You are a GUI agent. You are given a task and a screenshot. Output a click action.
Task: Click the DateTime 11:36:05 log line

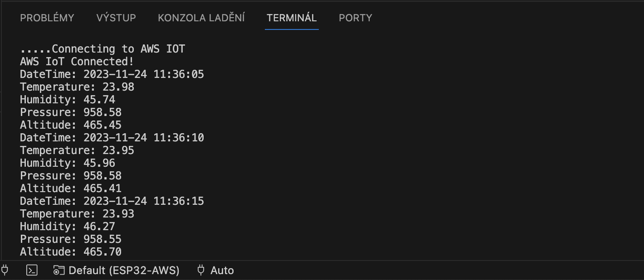click(x=112, y=74)
